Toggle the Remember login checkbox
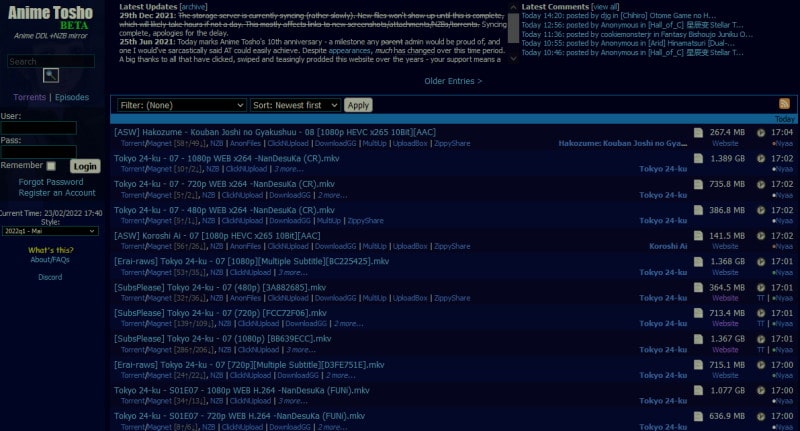The height and width of the screenshot is (431, 800). click(51, 166)
